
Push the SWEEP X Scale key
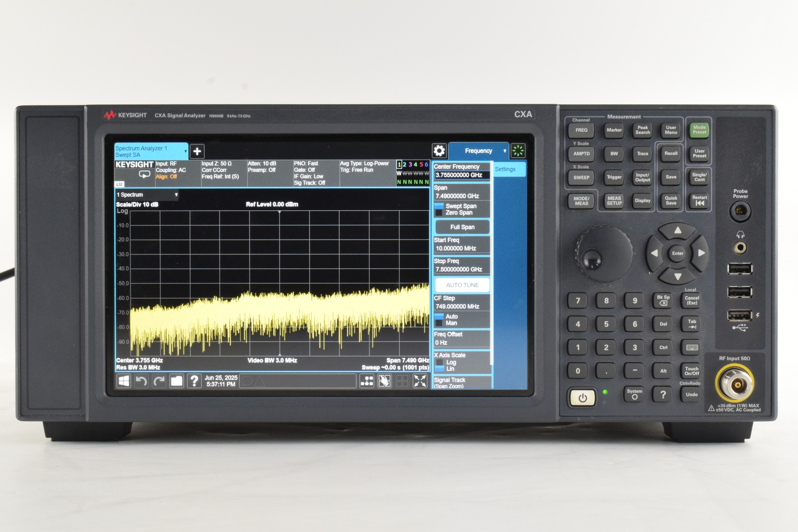coord(581,177)
